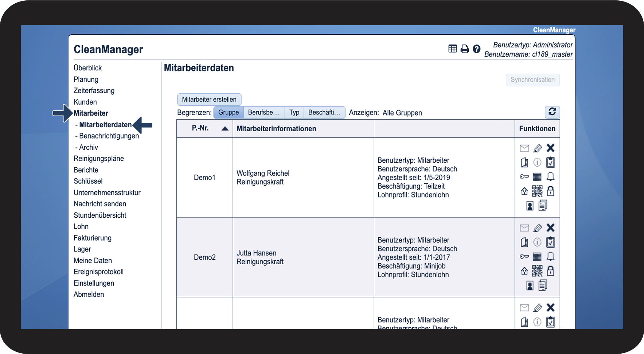
Task: Click the padlock icon for Wolfgang Reichel
Action: point(551,191)
